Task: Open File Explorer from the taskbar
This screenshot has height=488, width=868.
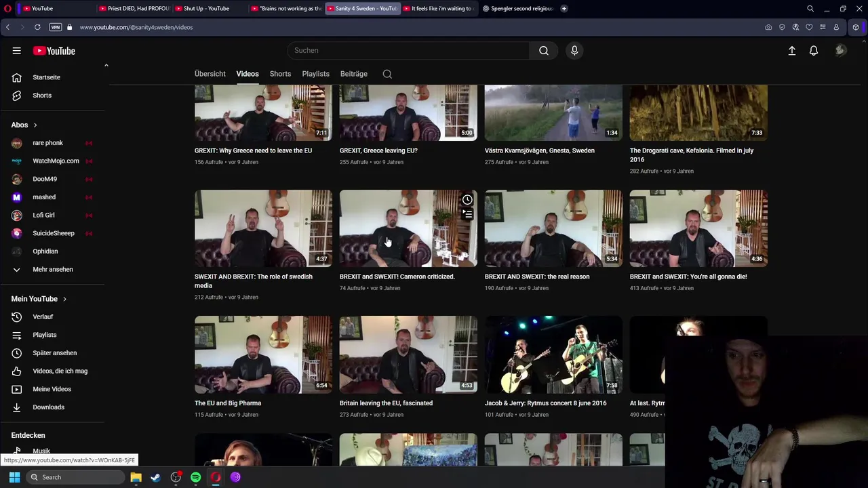Action: (136, 477)
